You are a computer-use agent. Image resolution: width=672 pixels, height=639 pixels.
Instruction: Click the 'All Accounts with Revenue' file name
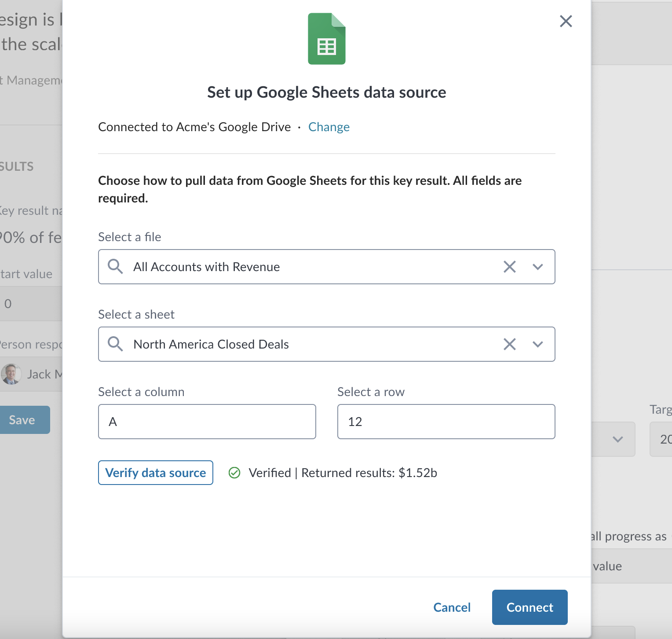coord(207,267)
